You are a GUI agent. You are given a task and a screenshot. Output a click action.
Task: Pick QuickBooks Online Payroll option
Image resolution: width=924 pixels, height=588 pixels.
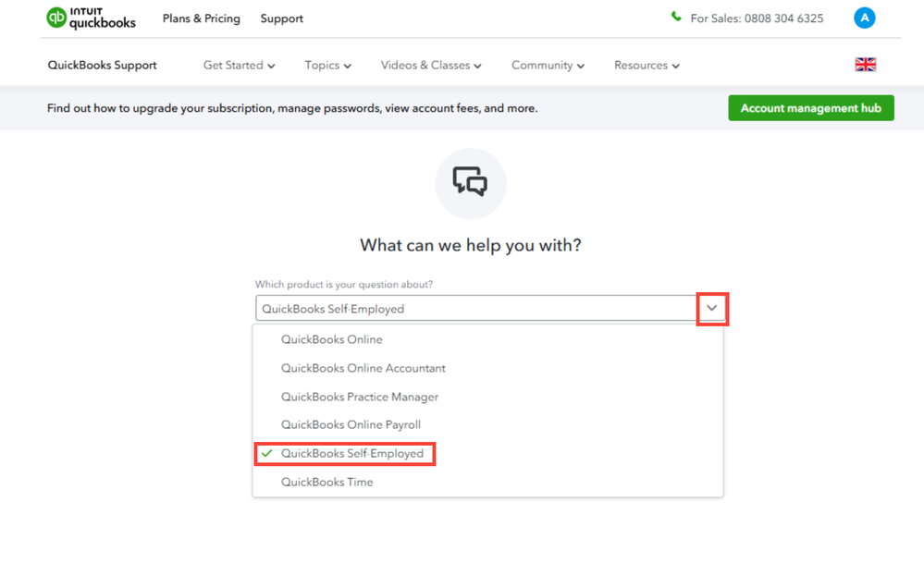point(351,424)
